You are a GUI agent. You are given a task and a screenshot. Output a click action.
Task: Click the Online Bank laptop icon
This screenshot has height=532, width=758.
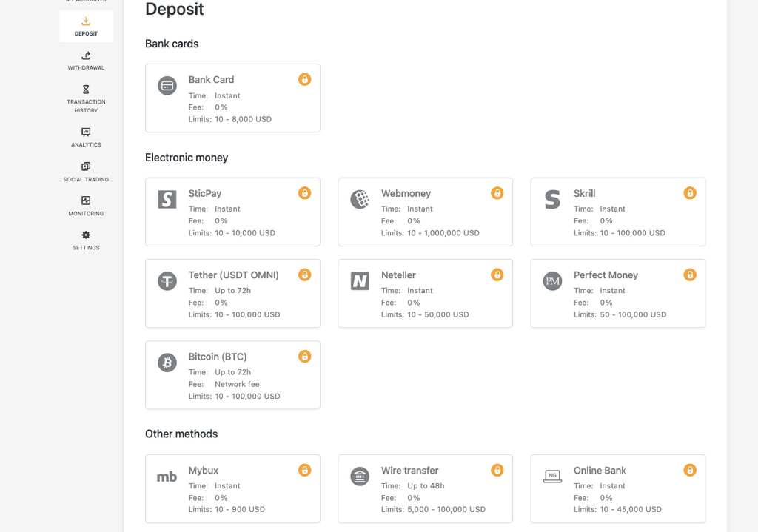click(551, 477)
